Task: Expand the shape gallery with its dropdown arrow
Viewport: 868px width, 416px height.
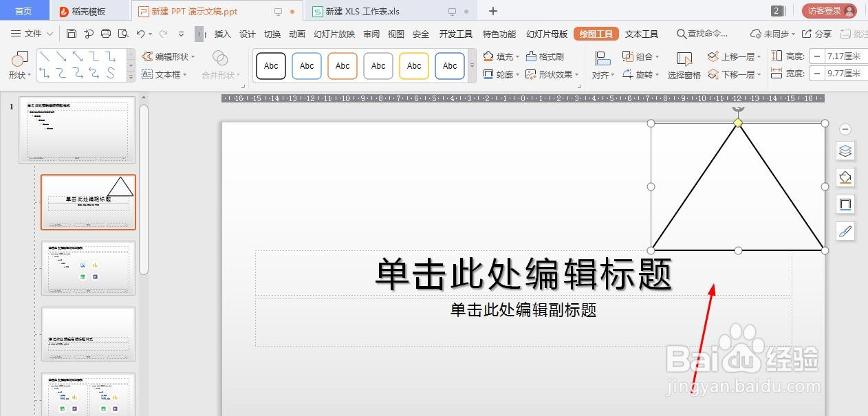Action: (130, 78)
